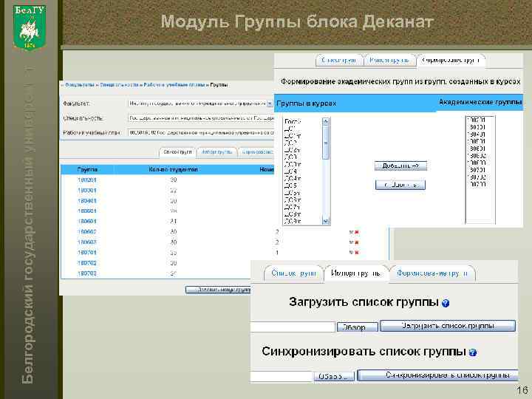Click Добавить новую группу button below table
532x399 pixels.
(x=219, y=290)
